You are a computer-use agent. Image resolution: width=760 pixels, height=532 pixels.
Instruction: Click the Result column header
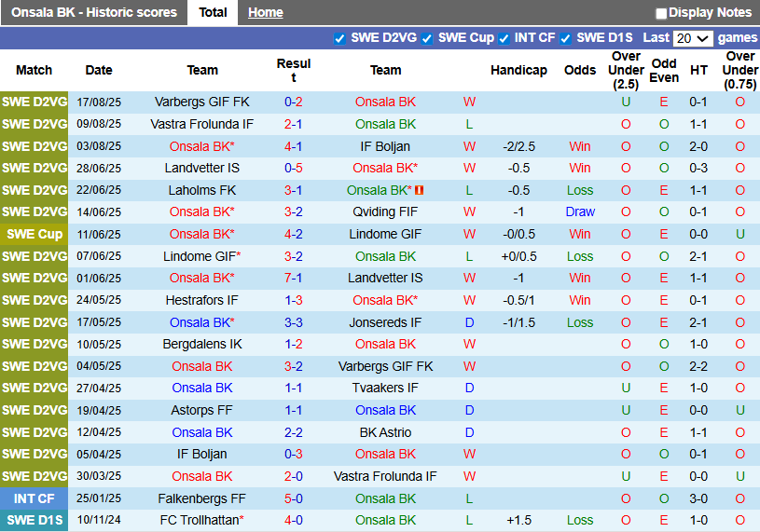click(x=293, y=70)
